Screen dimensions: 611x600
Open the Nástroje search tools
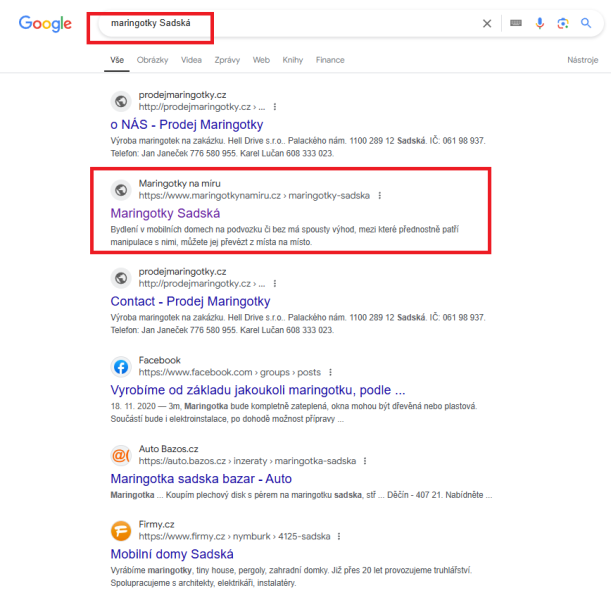[x=583, y=60]
